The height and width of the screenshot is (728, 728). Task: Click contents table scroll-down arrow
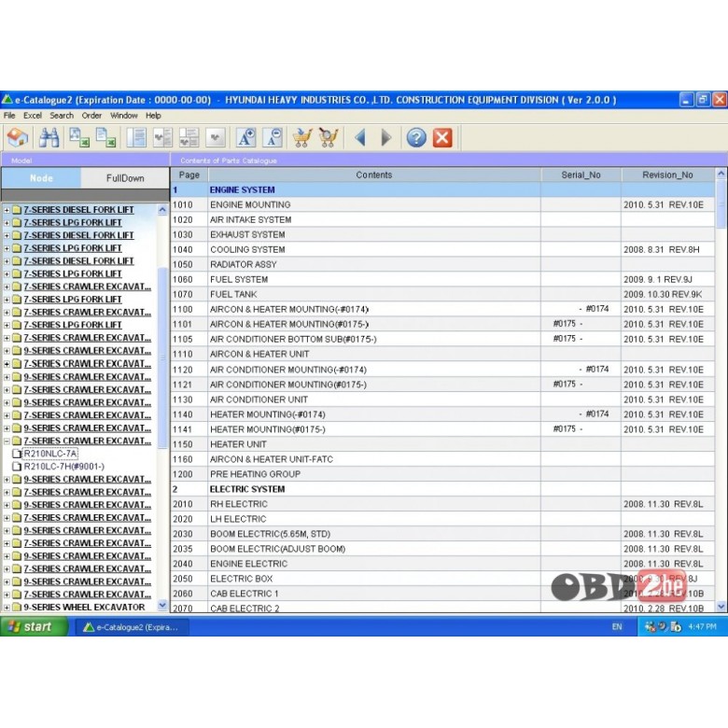pyautogui.click(x=721, y=606)
